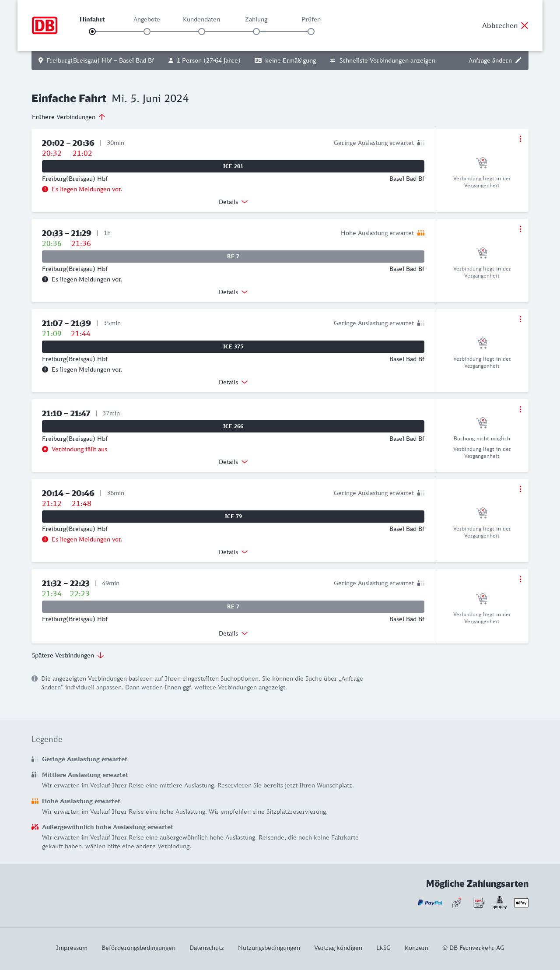Select the Zahlung step circle
The width and height of the screenshot is (560, 970).
[x=256, y=32]
